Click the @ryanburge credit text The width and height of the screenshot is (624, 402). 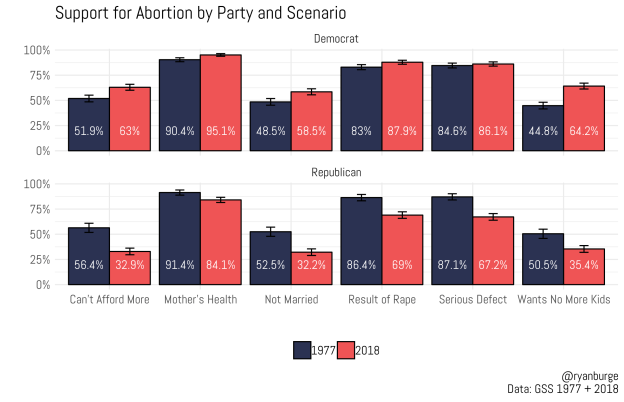click(590, 374)
